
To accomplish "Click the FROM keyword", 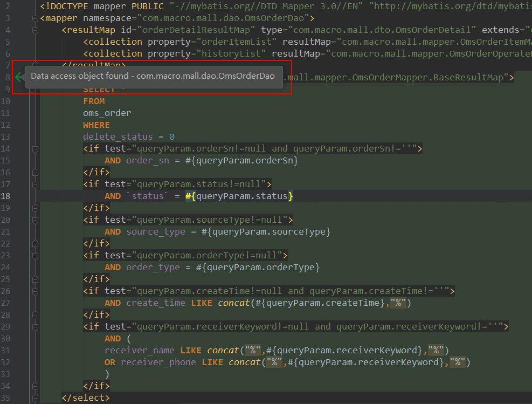I will coord(94,101).
